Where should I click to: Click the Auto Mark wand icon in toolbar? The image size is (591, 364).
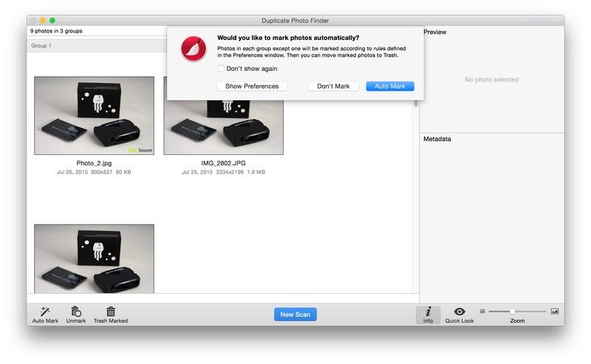coord(45,312)
